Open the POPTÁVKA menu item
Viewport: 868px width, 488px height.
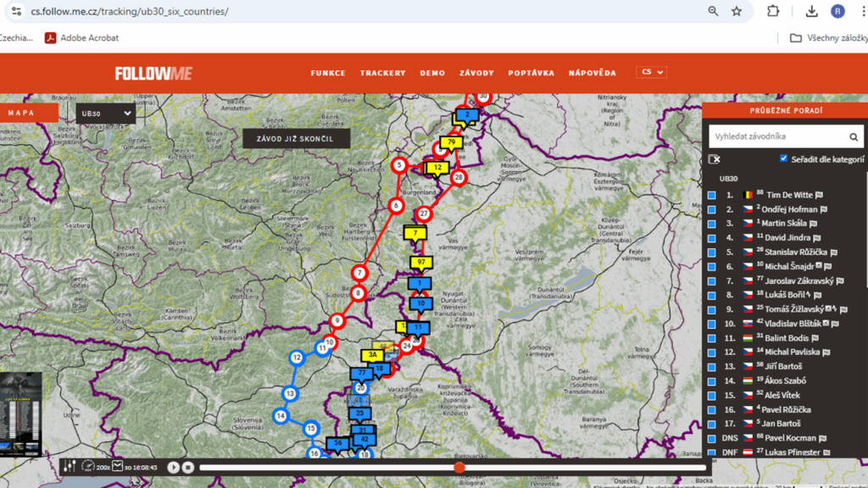(x=531, y=73)
